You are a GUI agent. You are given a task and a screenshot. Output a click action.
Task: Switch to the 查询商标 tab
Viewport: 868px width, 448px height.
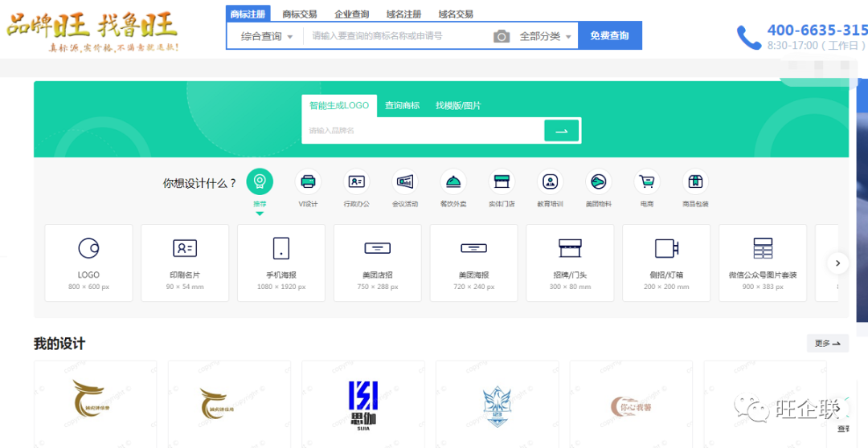(402, 105)
